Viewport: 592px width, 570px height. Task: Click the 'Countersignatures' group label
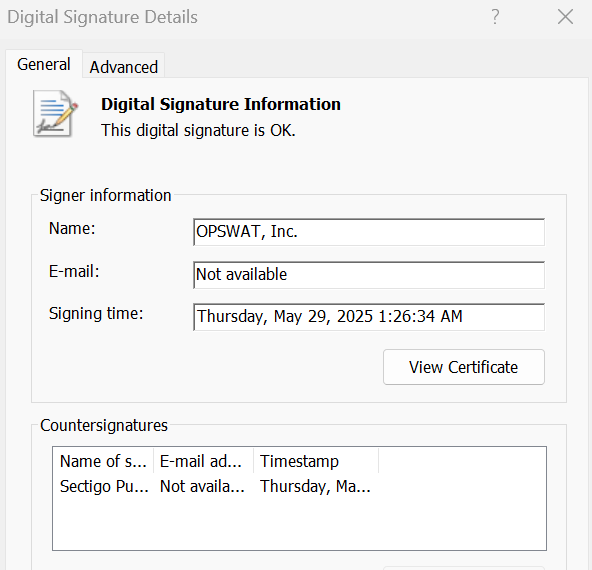click(104, 425)
